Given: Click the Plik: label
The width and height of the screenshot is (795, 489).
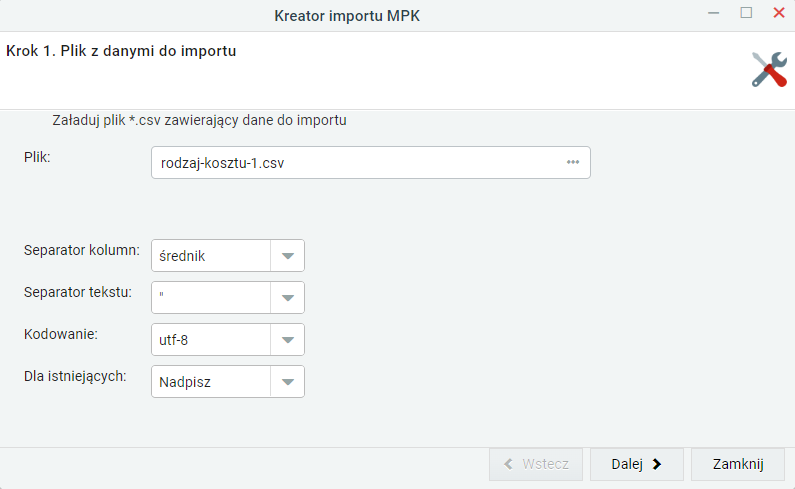Looking at the screenshot, I should (x=37, y=157).
